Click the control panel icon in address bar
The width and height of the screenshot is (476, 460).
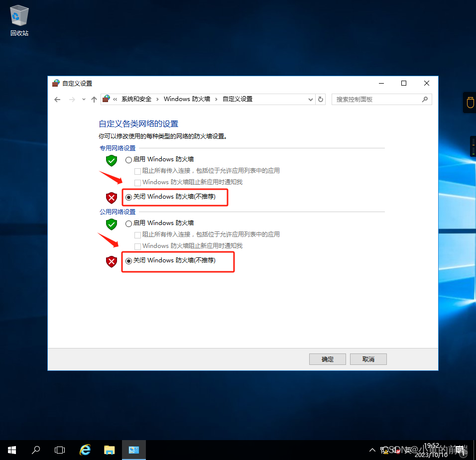click(x=106, y=99)
